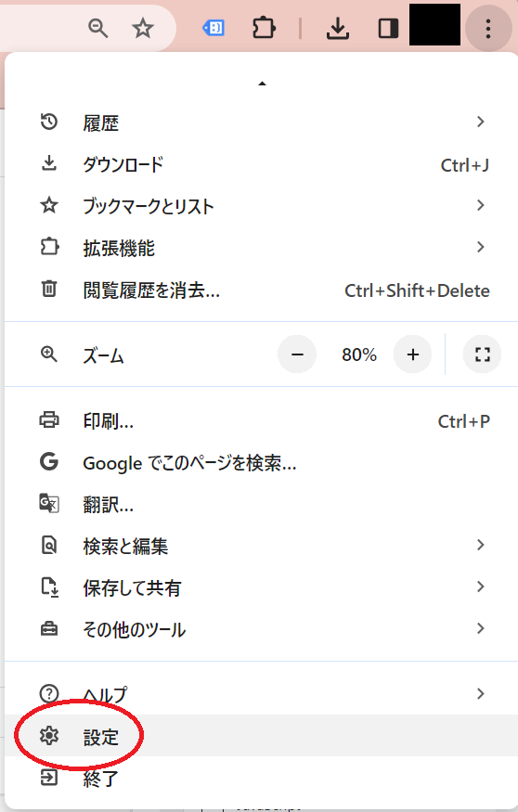Viewport: 518px width, 812px height.
Task: Expand the 履歴 submenu arrow
Action: click(x=480, y=122)
